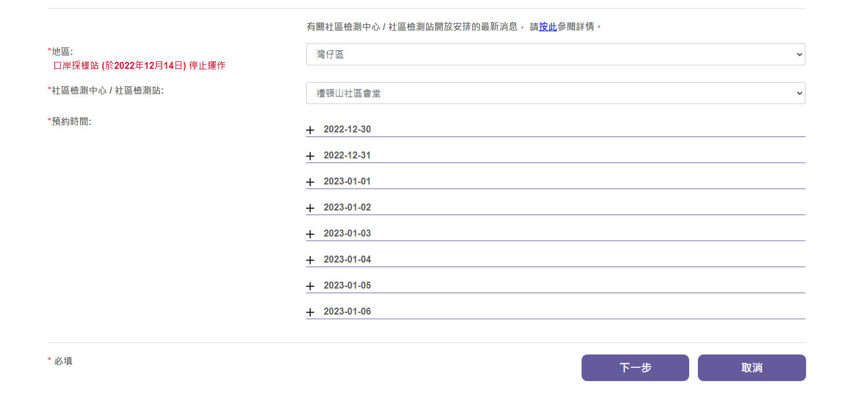Screen dimensions: 868x410
Task: Select the 2023-01-04 date label
Action: pyautogui.click(x=347, y=260)
